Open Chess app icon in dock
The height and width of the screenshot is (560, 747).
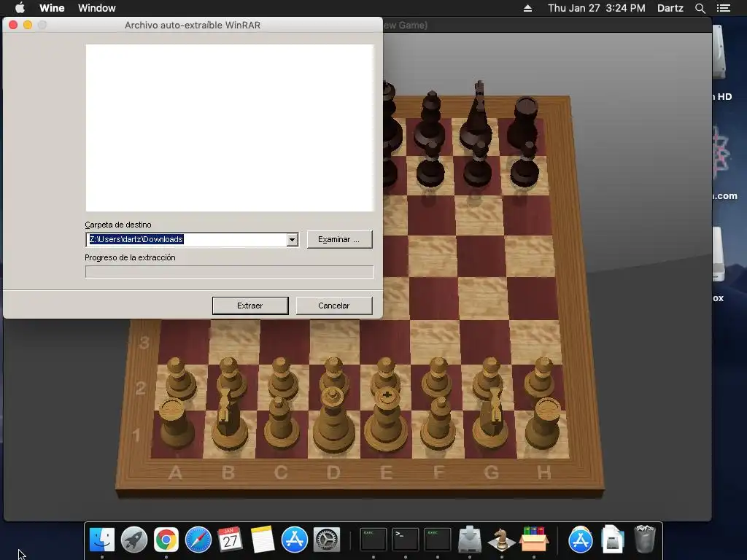click(x=501, y=540)
